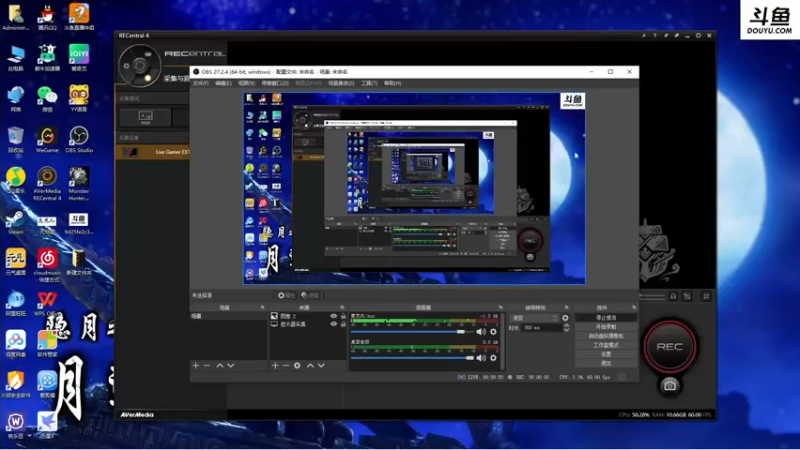Move scene up arrow

pos(220,365)
